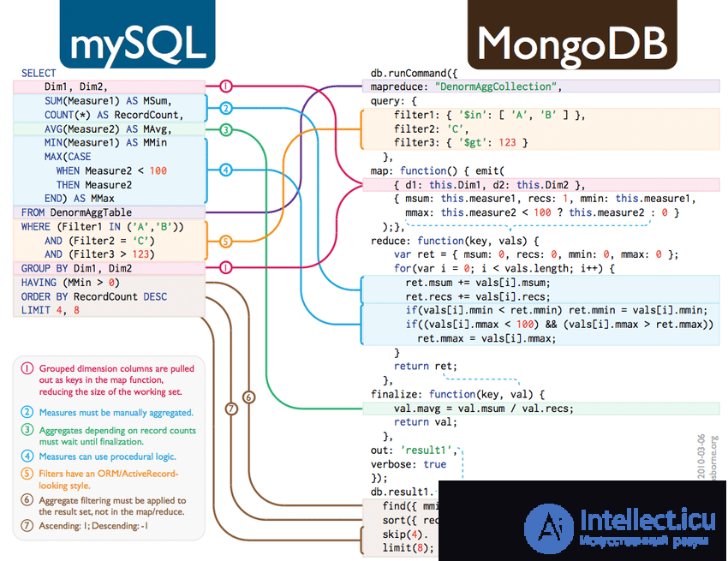Image resolution: width=728 pixels, height=561 pixels.
Task: Select brown circled 7 marker on connector line
Action: point(231,409)
